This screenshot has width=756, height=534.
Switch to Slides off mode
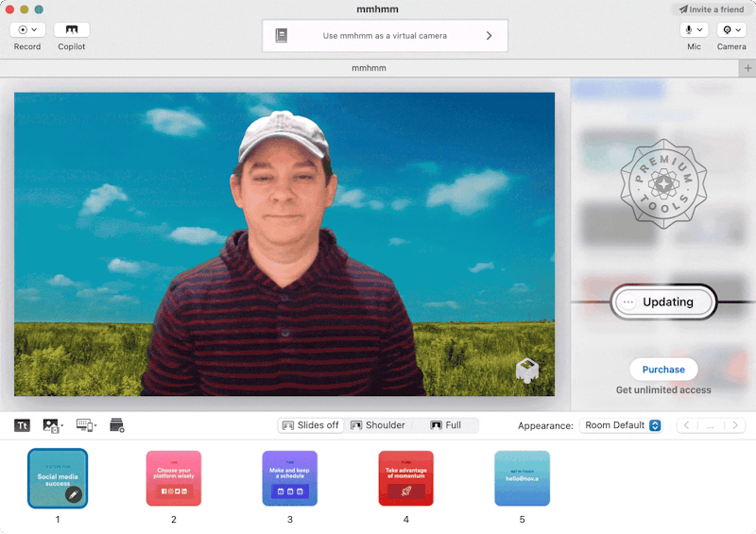point(311,425)
